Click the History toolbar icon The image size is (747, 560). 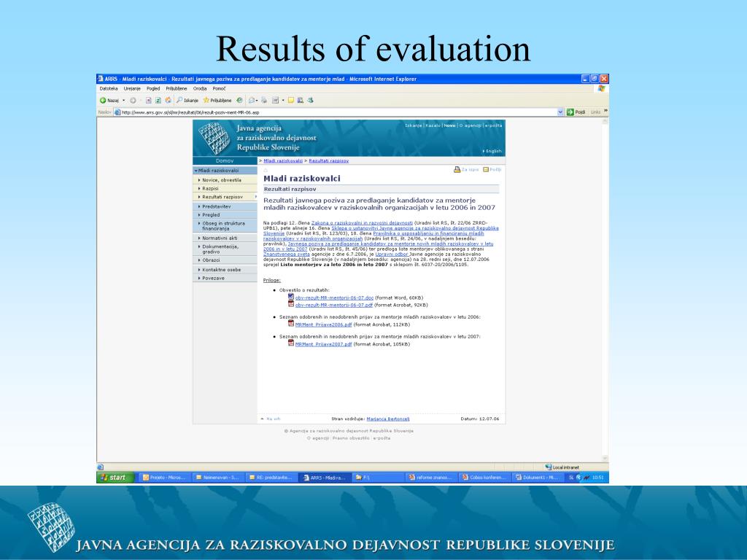[239, 101]
